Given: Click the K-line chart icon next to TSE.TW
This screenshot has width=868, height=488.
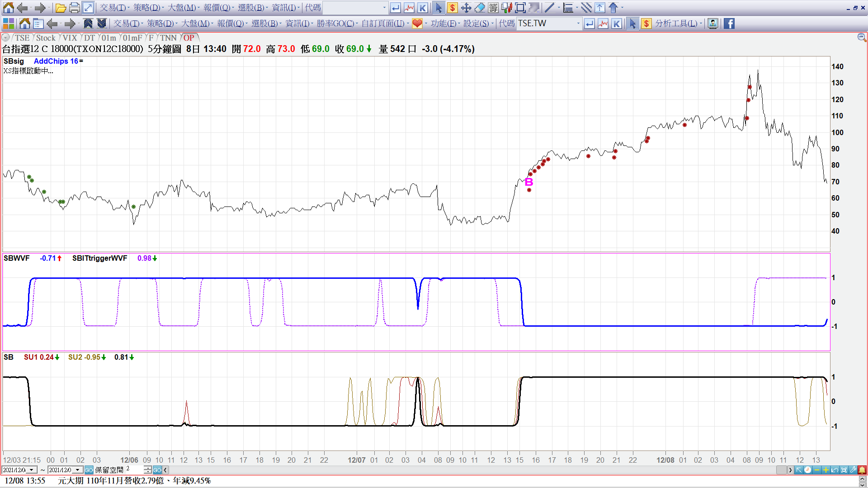Looking at the screenshot, I should click(x=616, y=23).
